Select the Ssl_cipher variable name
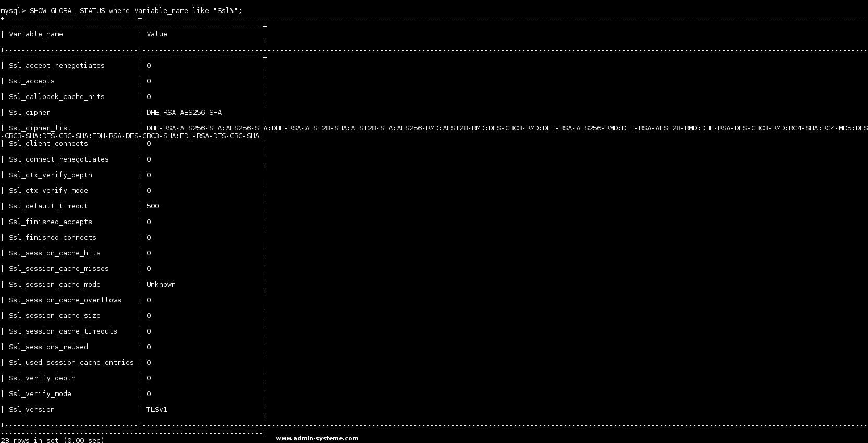Screen dimensions: 868x443 click(30, 112)
